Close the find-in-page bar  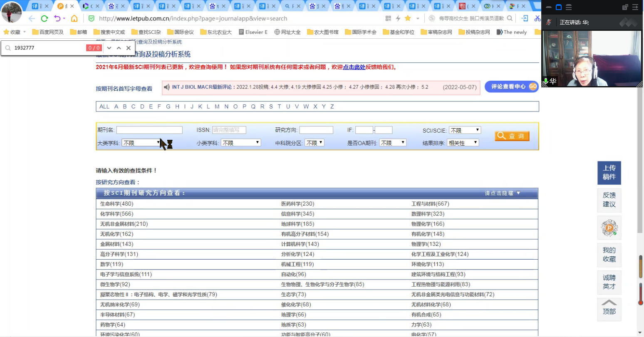[129, 48]
